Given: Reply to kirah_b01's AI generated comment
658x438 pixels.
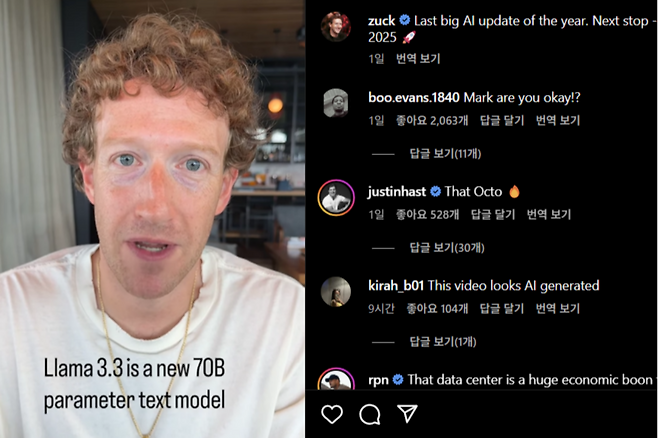Looking at the screenshot, I should pyautogui.click(x=502, y=309).
